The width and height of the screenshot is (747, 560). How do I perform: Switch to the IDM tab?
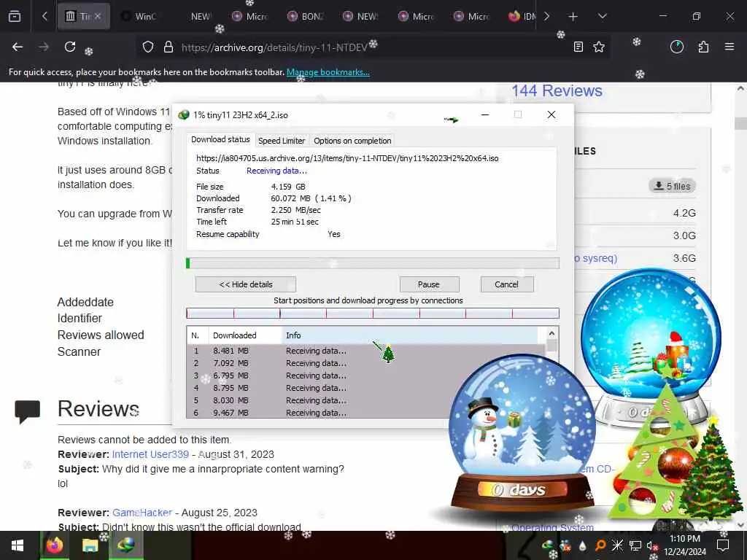coord(522,16)
